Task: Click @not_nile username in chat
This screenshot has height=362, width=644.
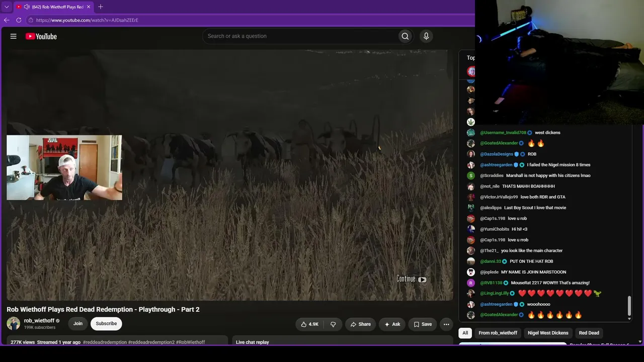Action: [x=489, y=187]
